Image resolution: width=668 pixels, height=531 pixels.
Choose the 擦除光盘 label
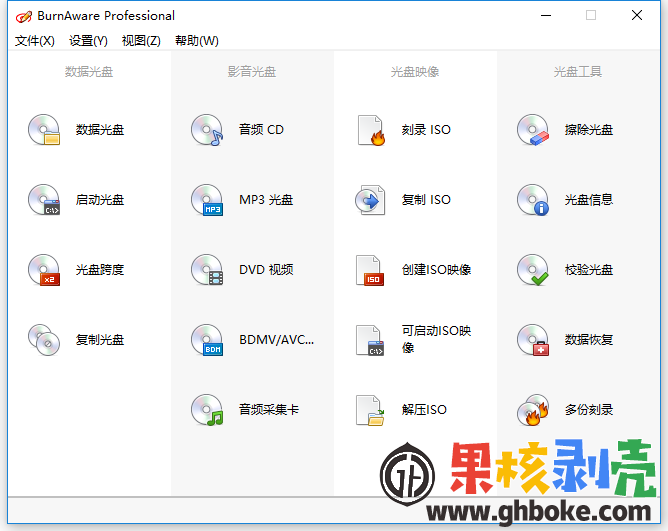(589, 130)
